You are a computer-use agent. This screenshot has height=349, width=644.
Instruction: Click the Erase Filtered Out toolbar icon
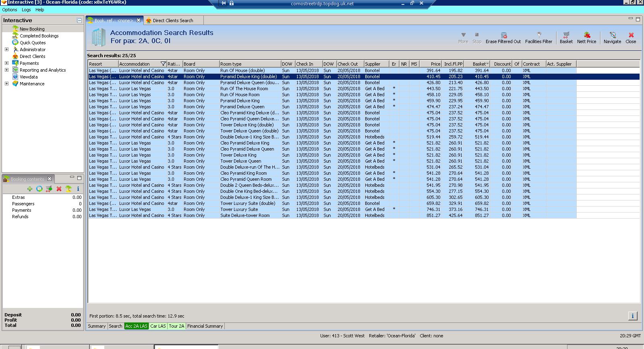pyautogui.click(x=503, y=35)
